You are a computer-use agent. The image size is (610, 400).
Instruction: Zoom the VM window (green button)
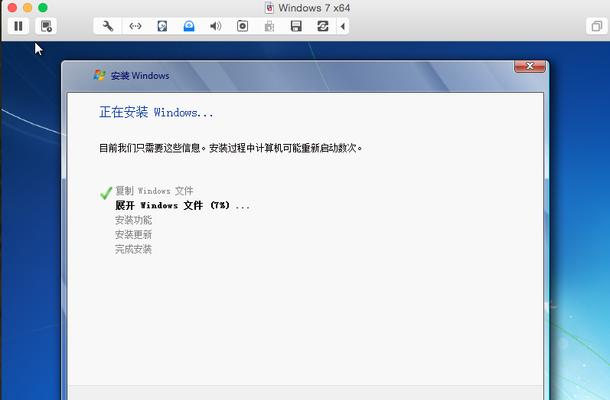(43, 7)
